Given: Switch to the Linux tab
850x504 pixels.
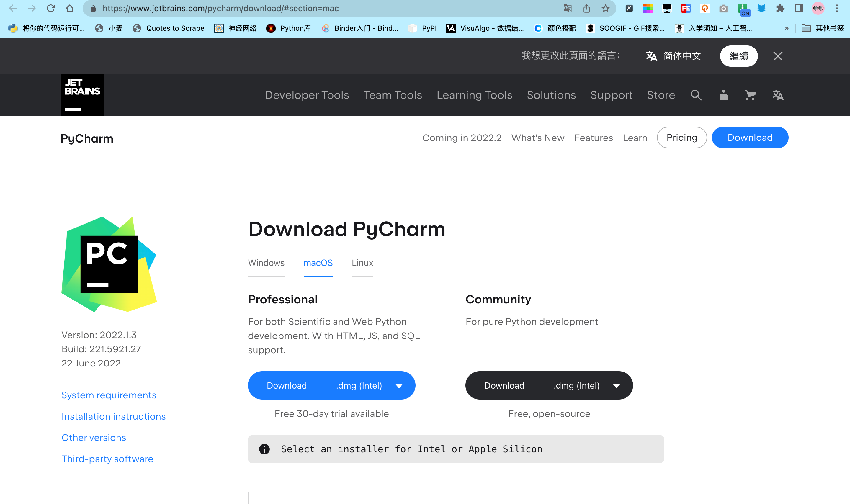Looking at the screenshot, I should point(362,263).
